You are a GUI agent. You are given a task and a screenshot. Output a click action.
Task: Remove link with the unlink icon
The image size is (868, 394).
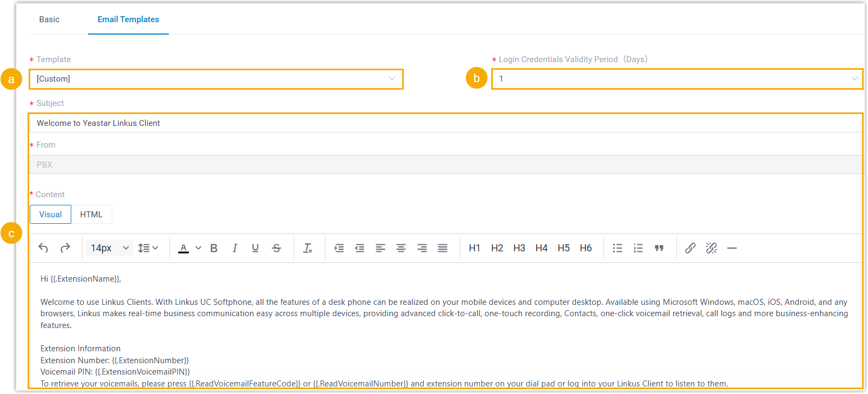pyautogui.click(x=711, y=248)
